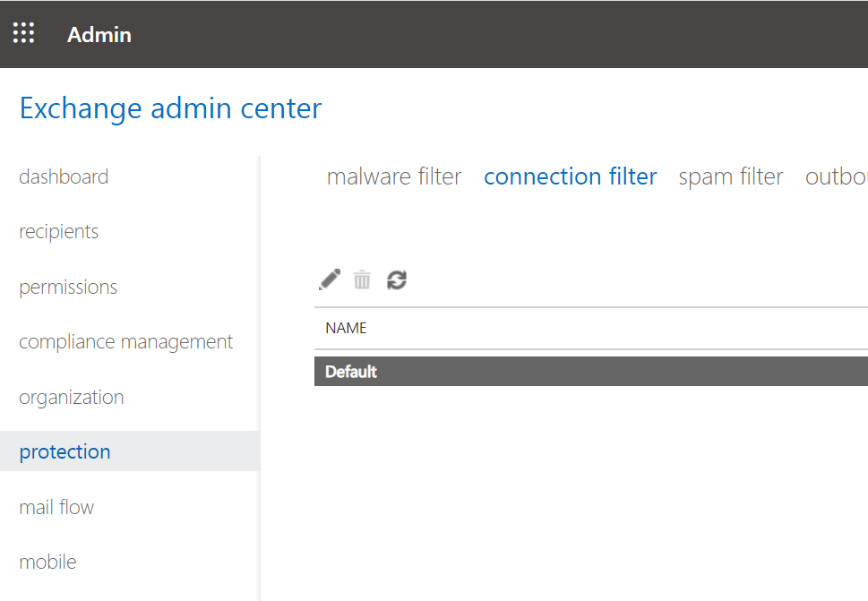Viewport: 868px width, 601px height.
Task: Open mail flow in the sidebar
Action: [56, 507]
